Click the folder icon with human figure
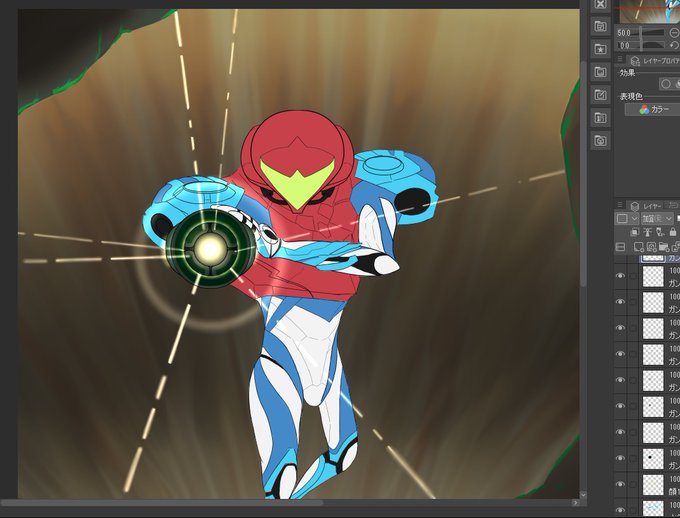Viewport: 680px width, 518px height. tap(600, 118)
